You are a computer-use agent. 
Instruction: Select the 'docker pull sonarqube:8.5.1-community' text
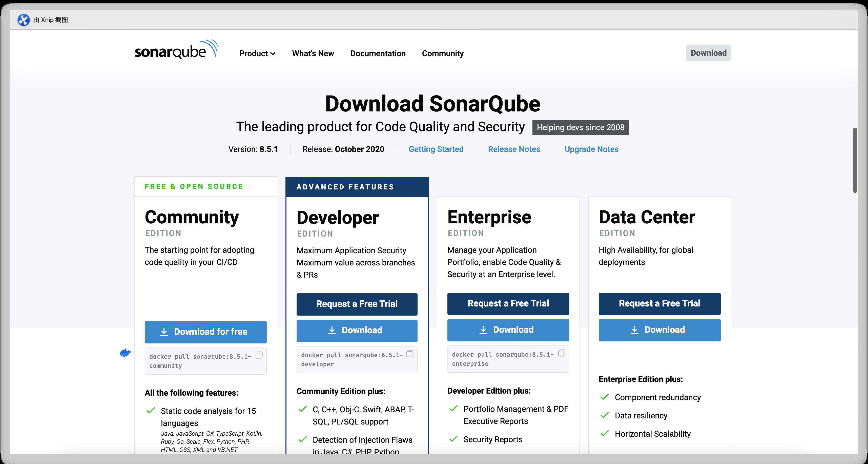[200, 361]
